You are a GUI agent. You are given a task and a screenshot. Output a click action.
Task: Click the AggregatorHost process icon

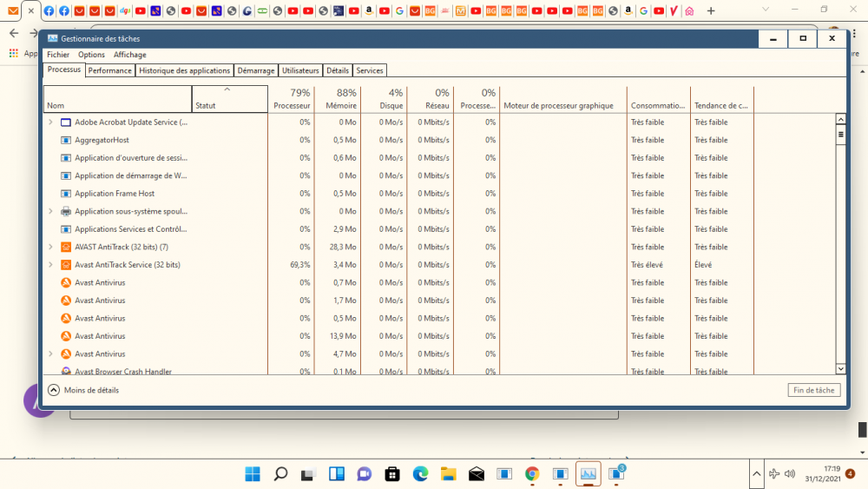[66, 140]
